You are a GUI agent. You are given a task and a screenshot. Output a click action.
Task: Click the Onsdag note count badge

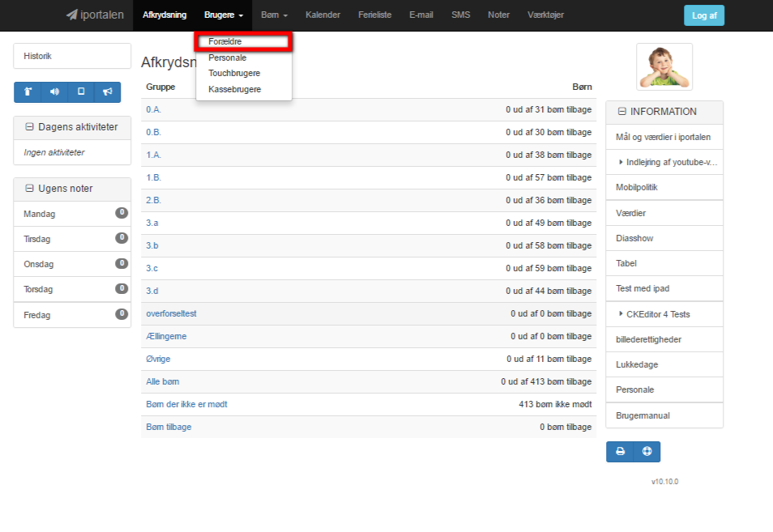point(122,263)
